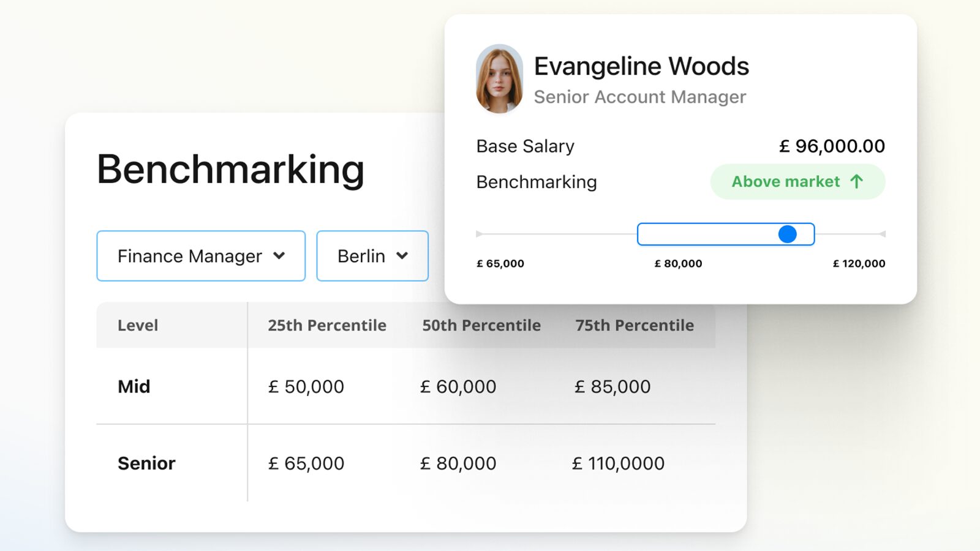The width and height of the screenshot is (980, 551).
Task: Click the green upward arrow icon
Action: tap(856, 182)
